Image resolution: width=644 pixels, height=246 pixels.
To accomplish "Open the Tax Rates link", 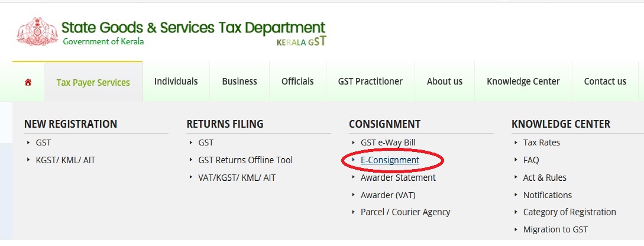I will [541, 143].
